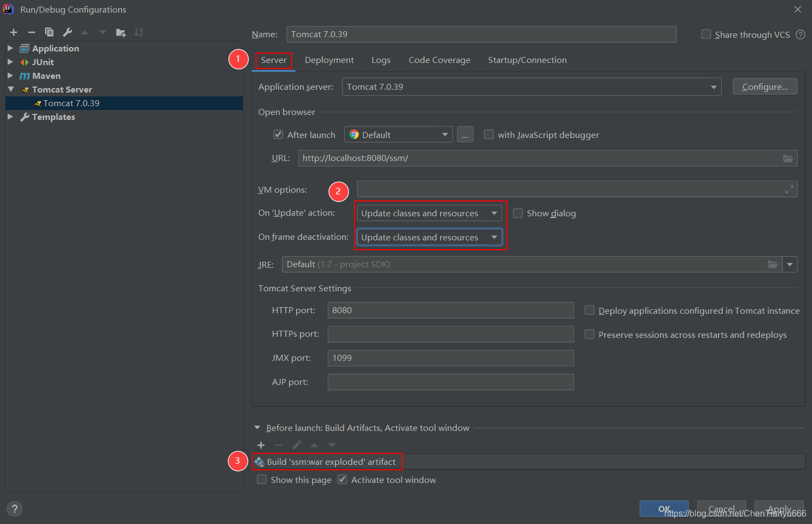This screenshot has height=524, width=812.
Task: Expand the JUnit tree node
Action: pyautogui.click(x=10, y=62)
